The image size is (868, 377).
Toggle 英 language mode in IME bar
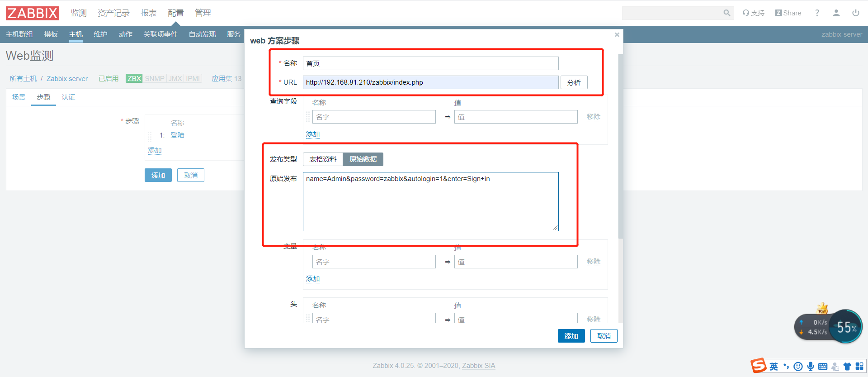(x=774, y=367)
